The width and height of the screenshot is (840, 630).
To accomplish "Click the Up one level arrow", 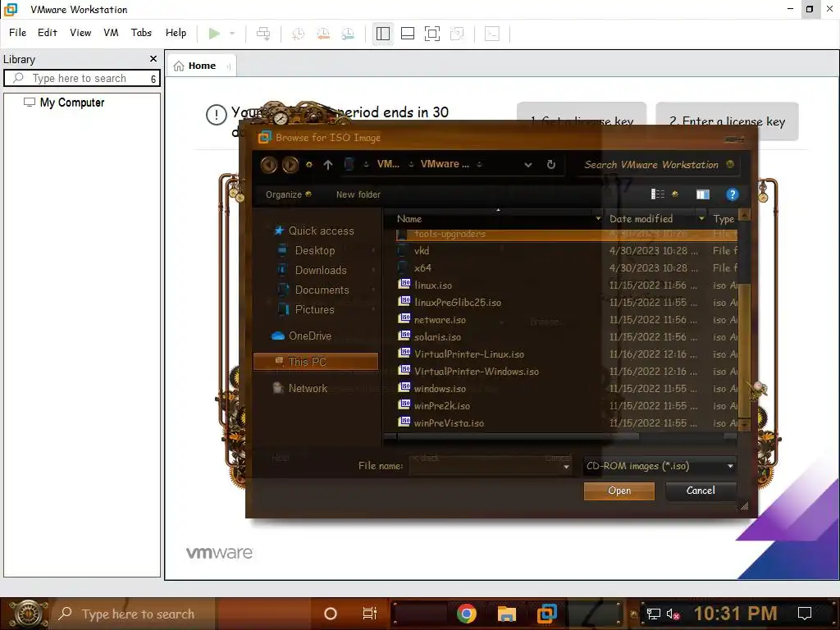I will coord(328,165).
